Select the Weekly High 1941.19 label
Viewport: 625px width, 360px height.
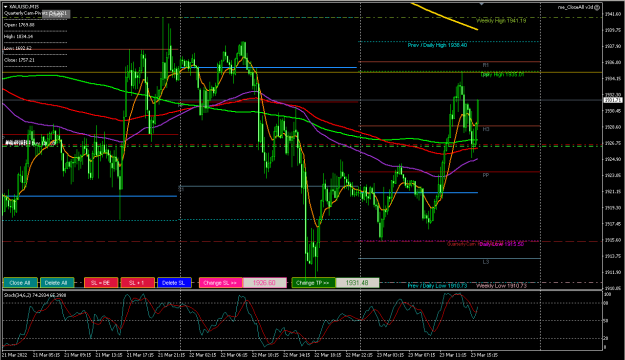[501, 21]
